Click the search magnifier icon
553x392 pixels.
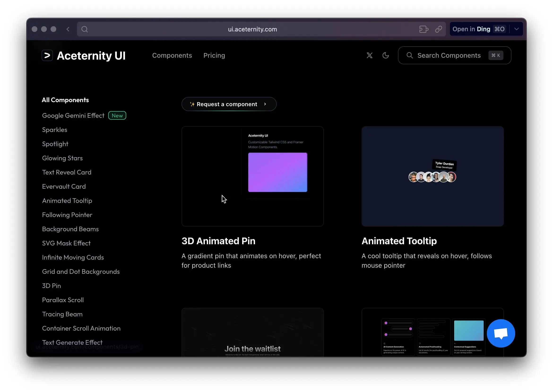coord(410,55)
